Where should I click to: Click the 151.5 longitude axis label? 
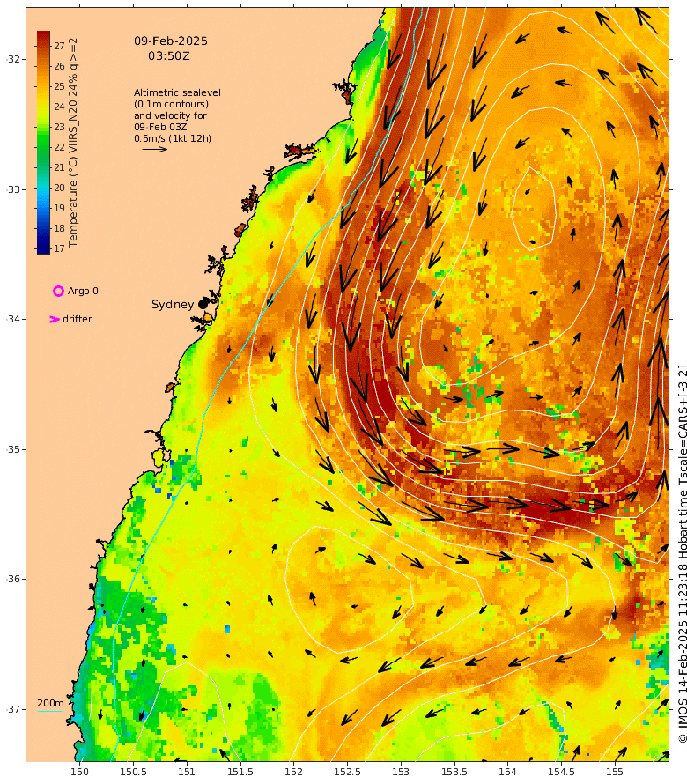coord(240,772)
